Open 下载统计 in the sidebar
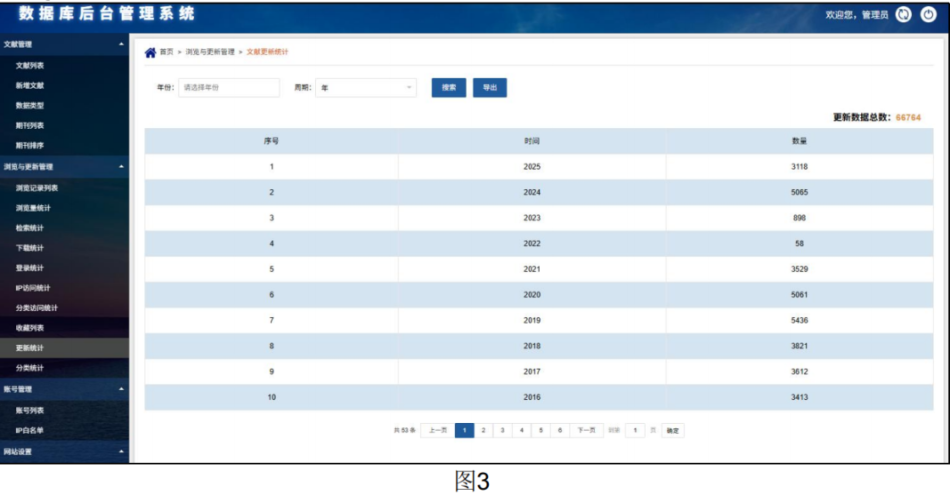Screen dimensions: 950x495 point(30,248)
